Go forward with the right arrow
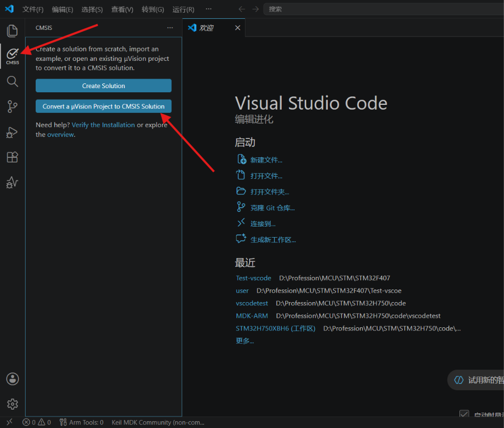Viewport: 504px width, 428px height. coord(255,9)
